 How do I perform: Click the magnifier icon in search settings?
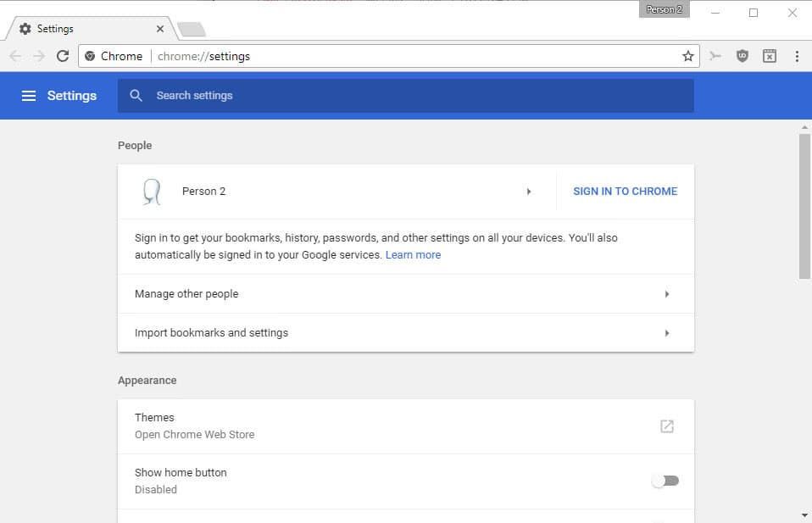pos(136,95)
